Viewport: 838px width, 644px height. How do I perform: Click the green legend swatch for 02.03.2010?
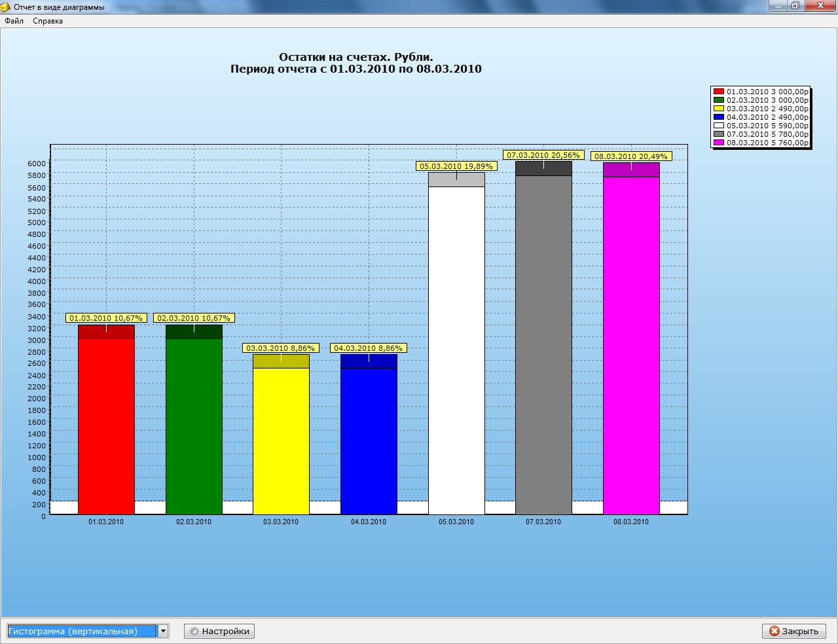coord(719,100)
